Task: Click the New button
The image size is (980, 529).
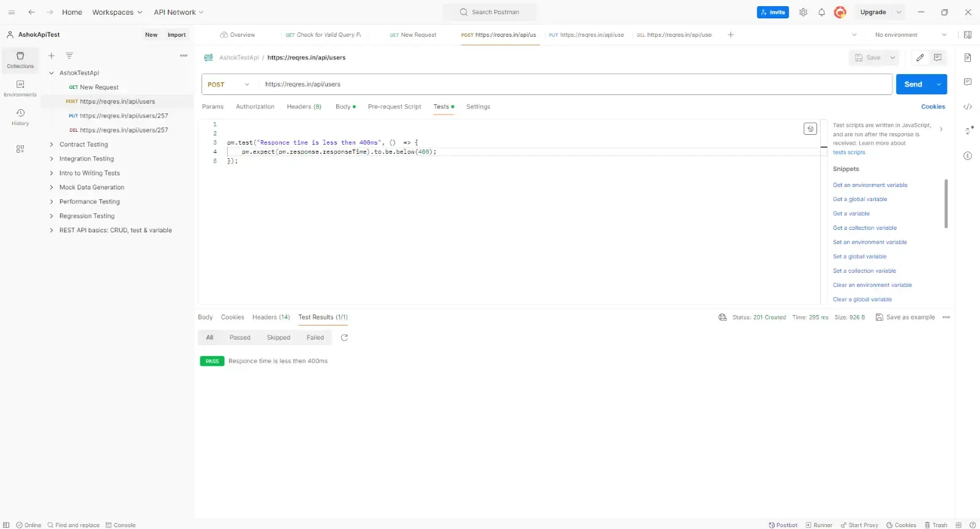Action: [151, 35]
